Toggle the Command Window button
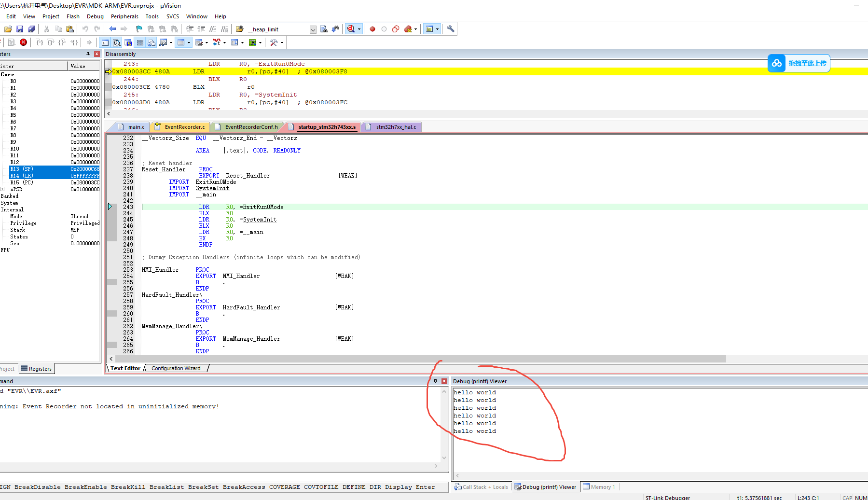 (105, 42)
